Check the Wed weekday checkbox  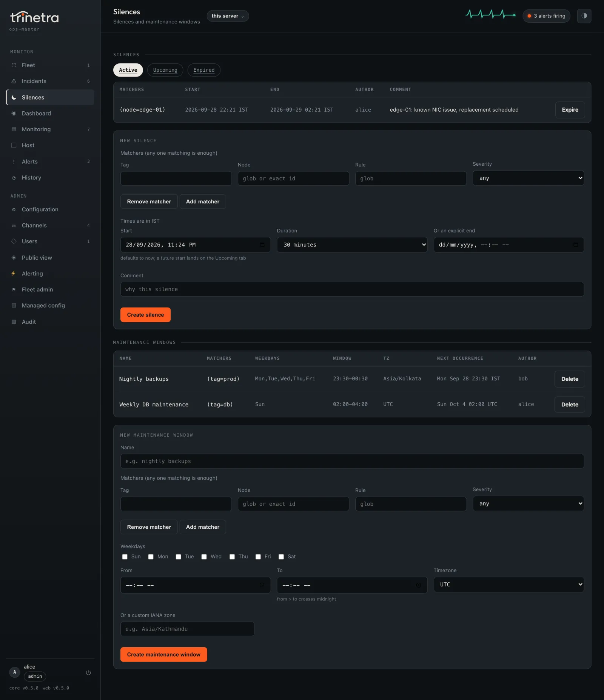click(204, 557)
